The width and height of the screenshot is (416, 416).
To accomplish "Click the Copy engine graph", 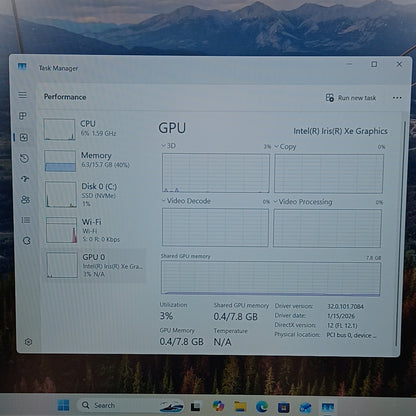I will pyautogui.click(x=329, y=174).
